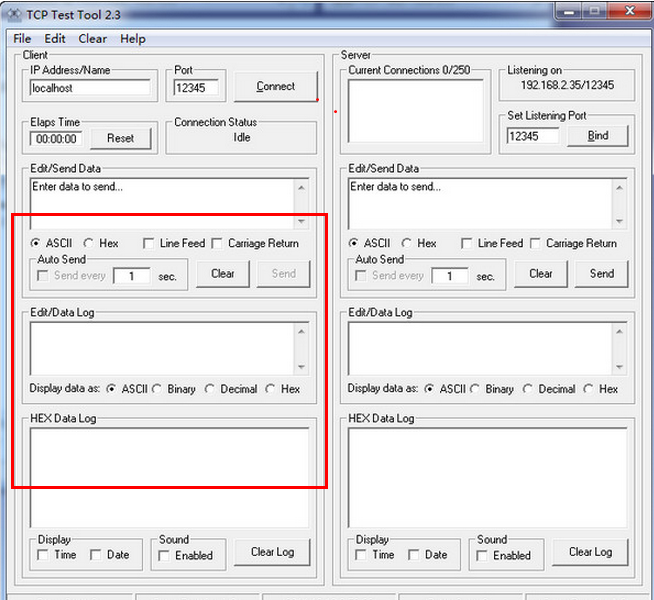This screenshot has width=654, height=600.
Task: Click the server Enter data to send box
Action: coord(480,203)
